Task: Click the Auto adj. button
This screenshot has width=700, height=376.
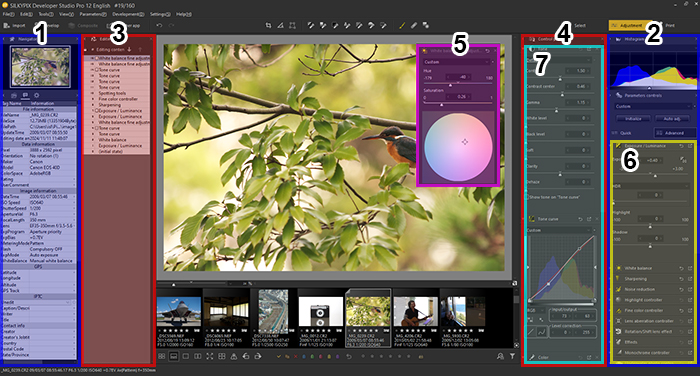Action: point(672,119)
